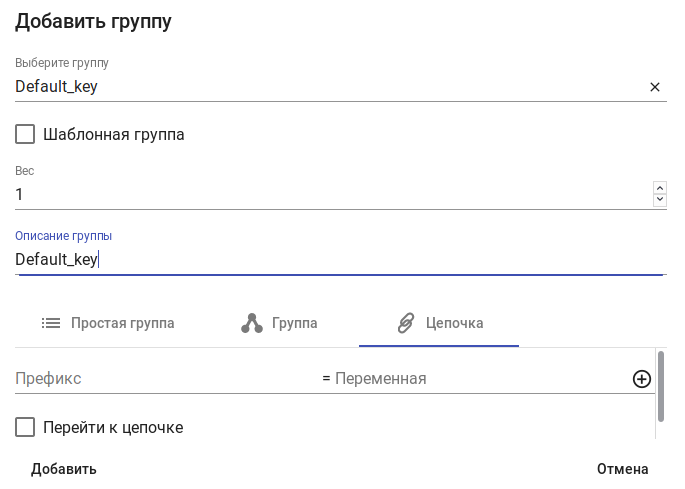
Task: Switch to the Простая группа tab
Action: point(108,323)
